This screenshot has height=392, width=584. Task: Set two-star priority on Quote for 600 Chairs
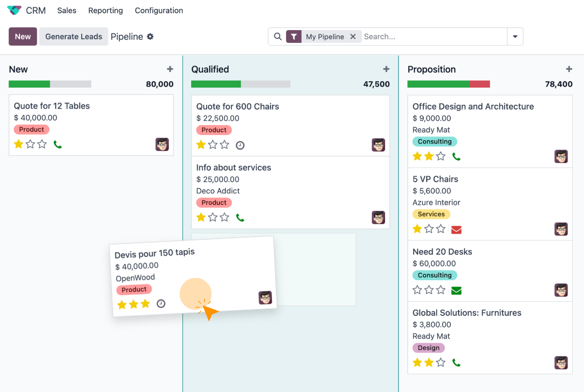coord(213,145)
